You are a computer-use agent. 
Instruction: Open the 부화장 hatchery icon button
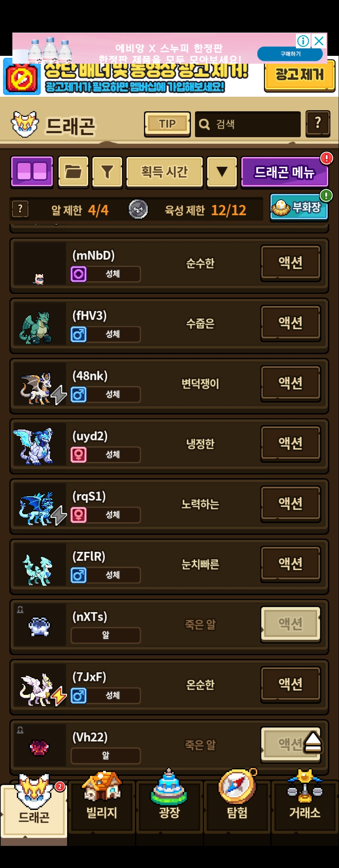tap(299, 207)
